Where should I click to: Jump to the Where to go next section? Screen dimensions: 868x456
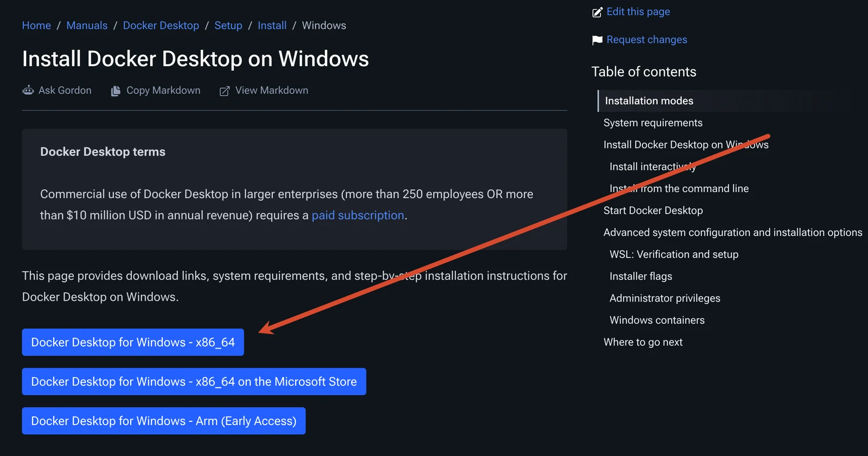coord(643,342)
